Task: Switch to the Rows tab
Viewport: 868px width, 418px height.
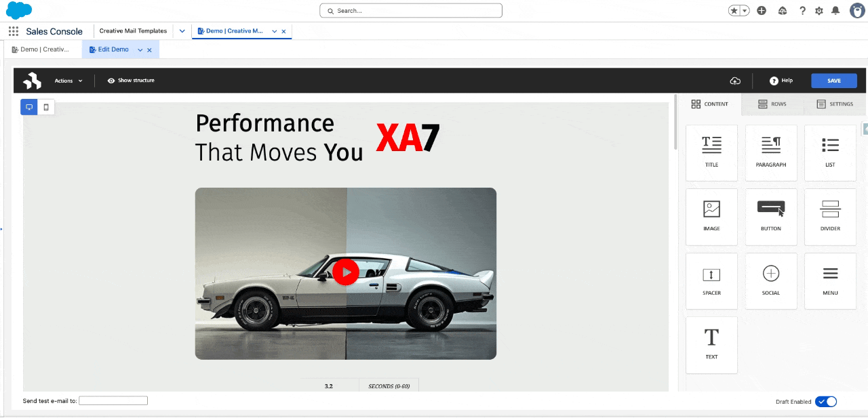Action: pos(772,104)
